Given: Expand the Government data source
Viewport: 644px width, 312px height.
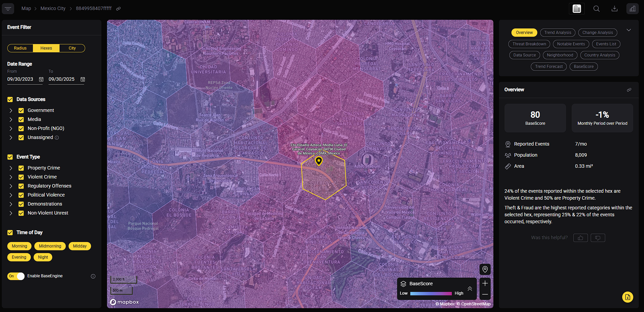Looking at the screenshot, I should pos(11,110).
